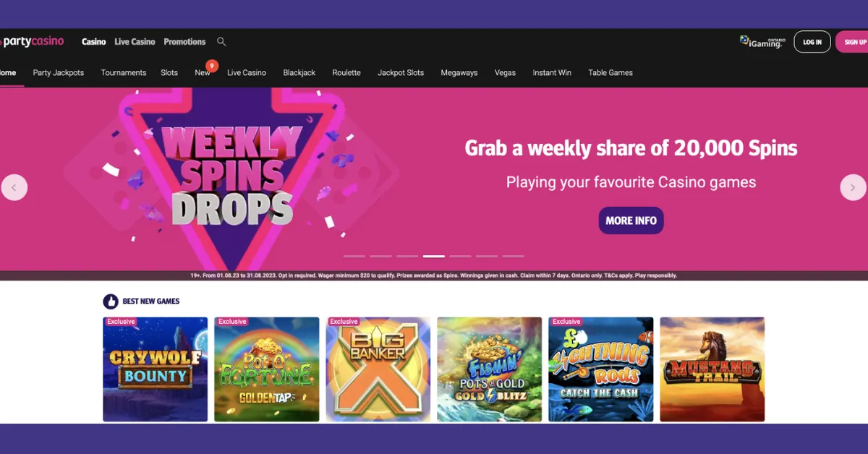The width and height of the screenshot is (868, 454).
Task: Click the partycasino logo
Action: (32, 41)
